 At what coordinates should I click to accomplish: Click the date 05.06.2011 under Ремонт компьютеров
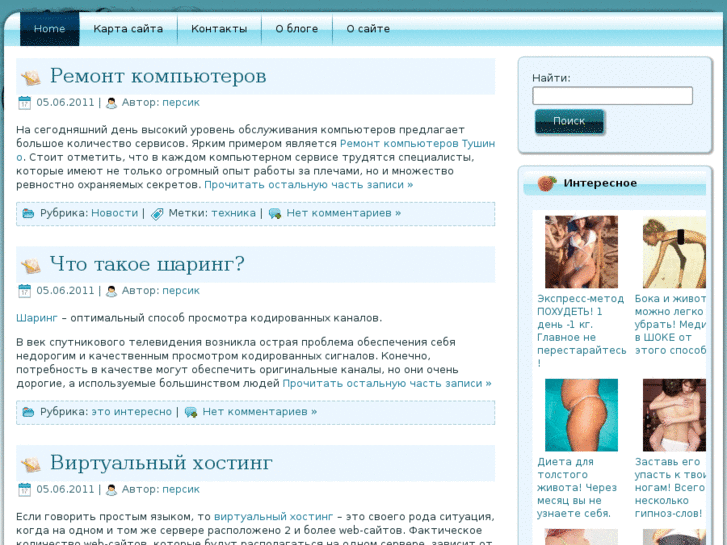point(65,103)
